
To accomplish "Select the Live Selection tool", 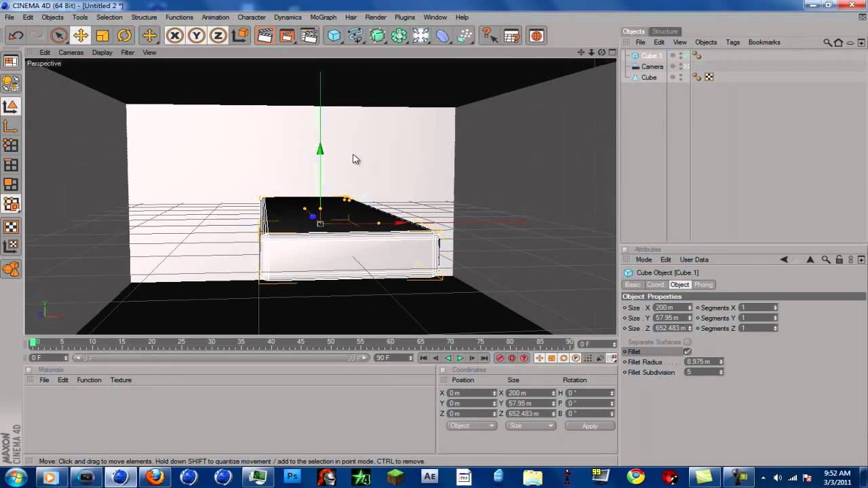I will pyautogui.click(x=59, y=36).
